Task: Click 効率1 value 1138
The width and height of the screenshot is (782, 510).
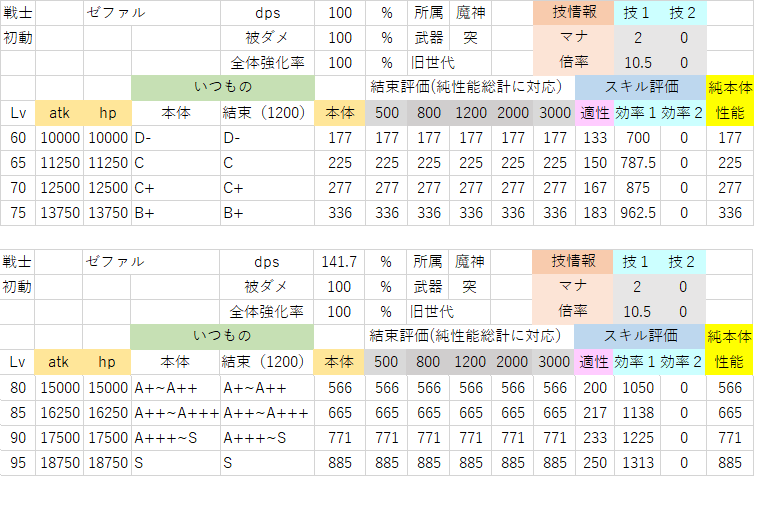Action: pyautogui.click(x=638, y=413)
